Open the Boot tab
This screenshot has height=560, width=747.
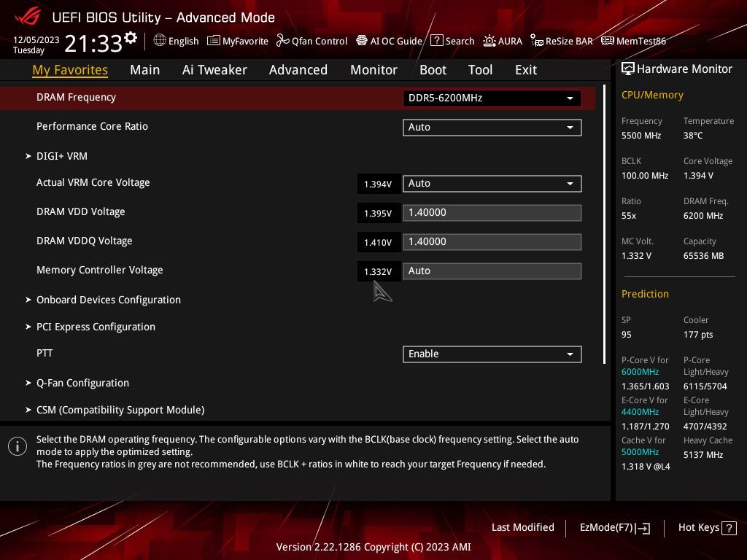[433, 70]
